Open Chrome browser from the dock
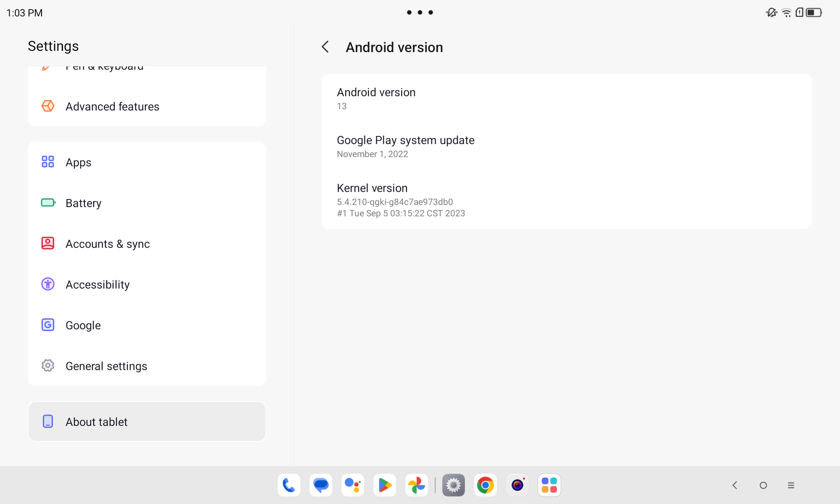This screenshot has height=504, width=840. (485, 485)
